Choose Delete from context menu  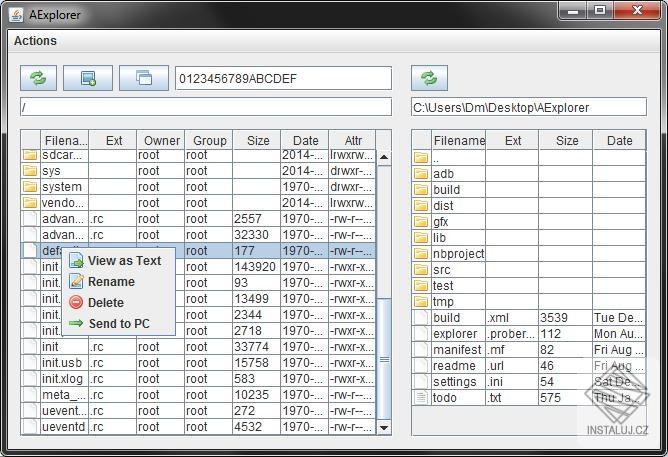point(118,302)
